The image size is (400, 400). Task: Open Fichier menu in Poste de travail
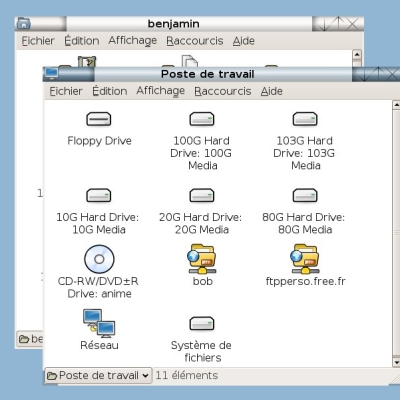pyautogui.click(x=66, y=91)
